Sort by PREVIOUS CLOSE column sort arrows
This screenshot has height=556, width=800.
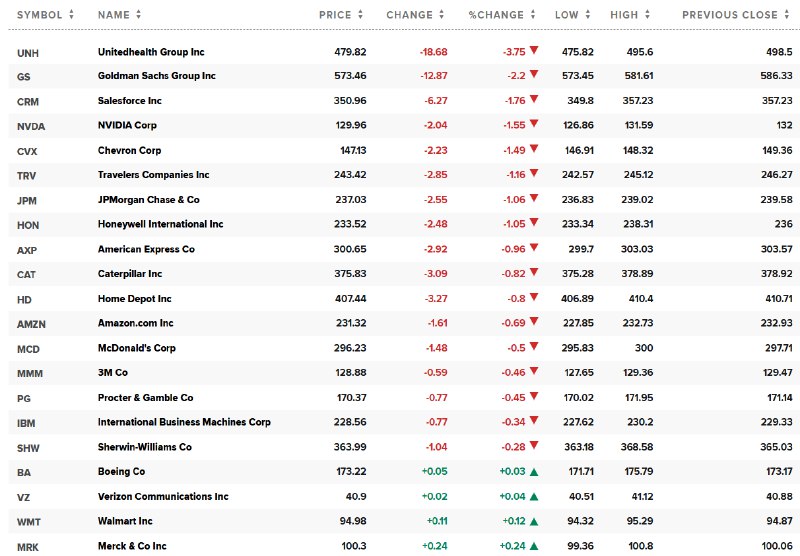(x=787, y=15)
